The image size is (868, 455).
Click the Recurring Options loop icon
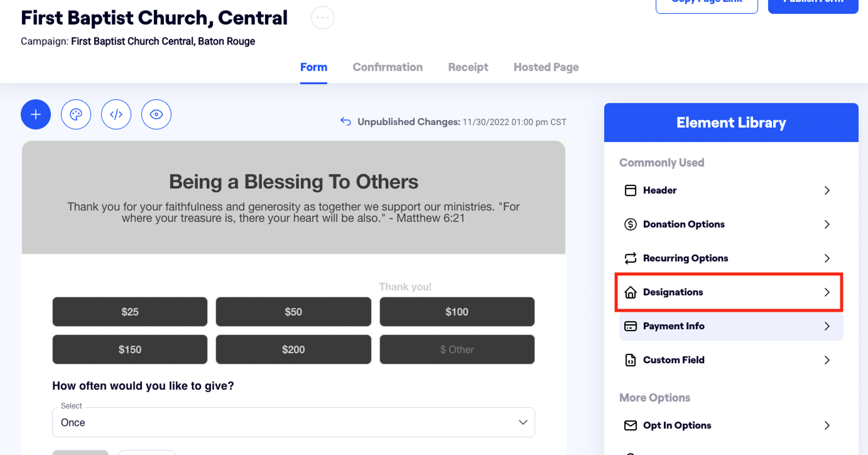pyautogui.click(x=630, y=258)
